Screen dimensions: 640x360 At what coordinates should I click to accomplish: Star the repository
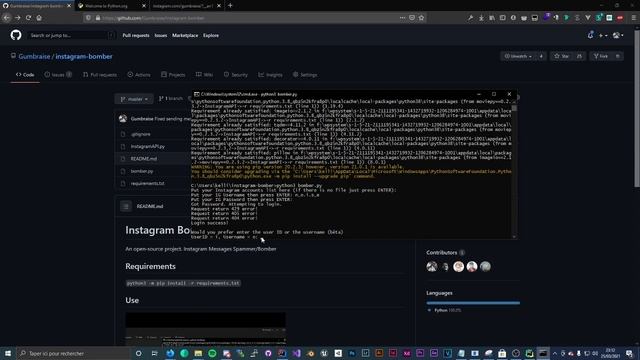[562, 56]
